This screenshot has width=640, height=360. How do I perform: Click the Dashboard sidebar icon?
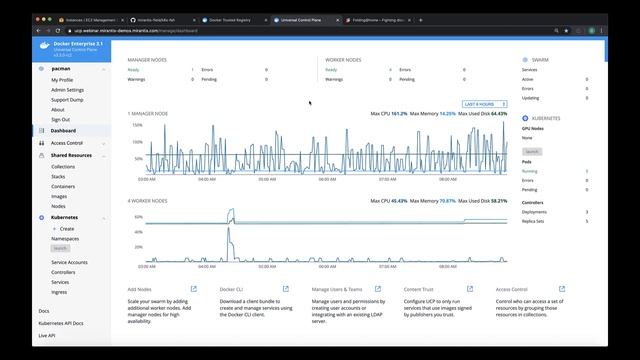click(x=41, y=131)
